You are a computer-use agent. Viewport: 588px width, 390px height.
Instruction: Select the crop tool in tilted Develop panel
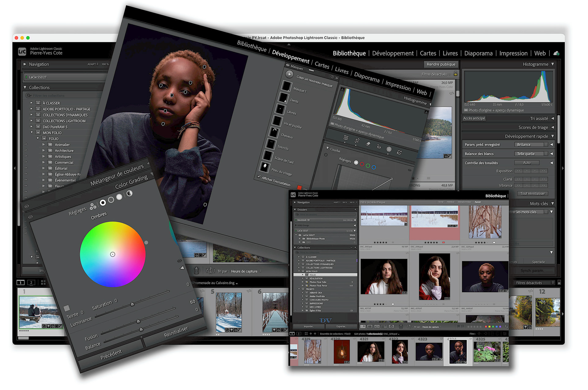pyautogui.click(x=357, y=141)
